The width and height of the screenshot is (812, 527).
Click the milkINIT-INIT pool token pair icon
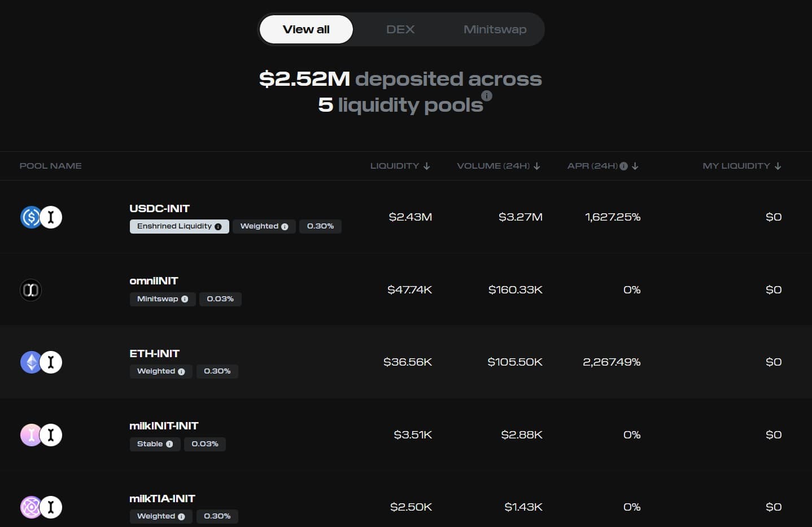click(x=41, y=435)
